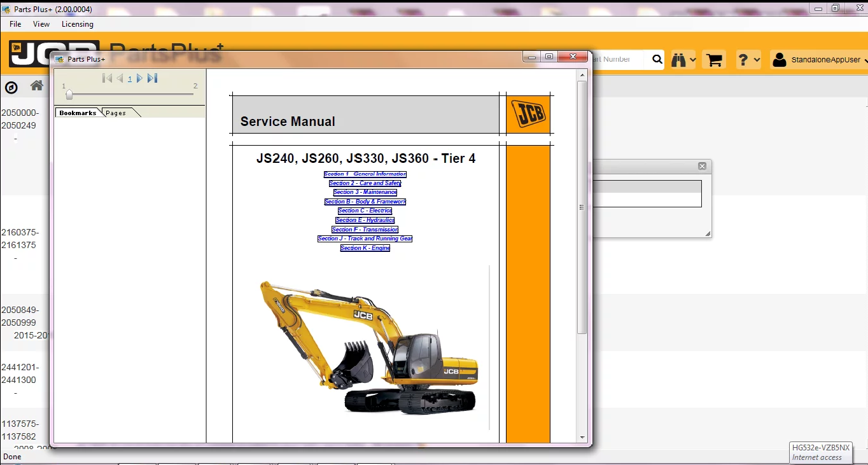Click the JCB logo on the manual cover
The height and width of the screenshot is (465, 868).
(x=528, y=113)
